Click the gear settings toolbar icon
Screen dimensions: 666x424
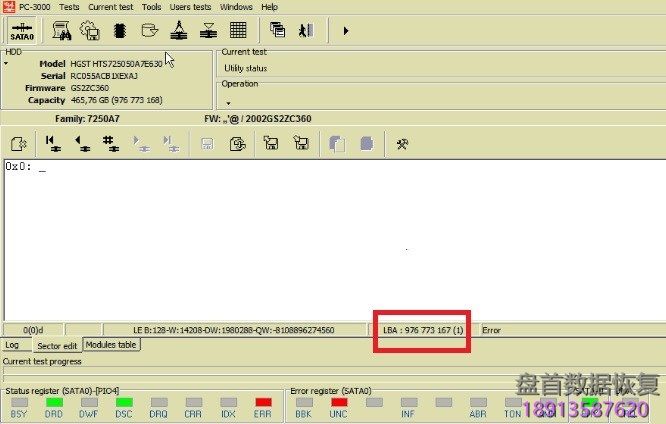(x=90, y=31)
